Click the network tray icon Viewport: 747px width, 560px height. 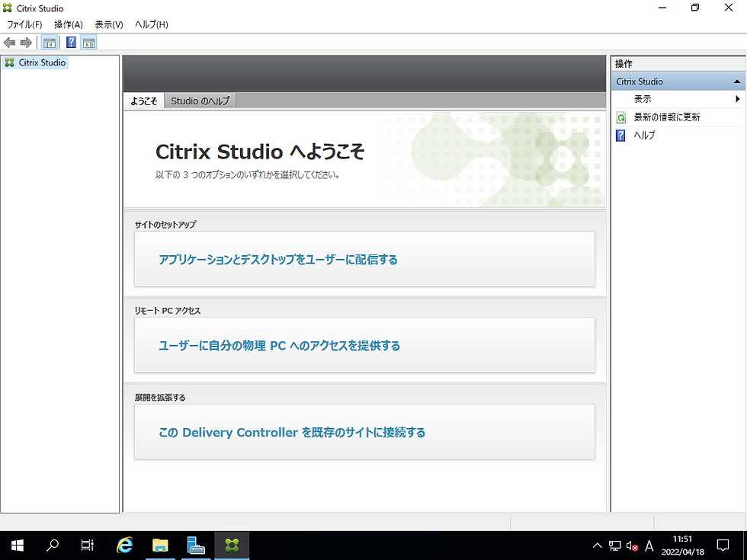point(615,546)
